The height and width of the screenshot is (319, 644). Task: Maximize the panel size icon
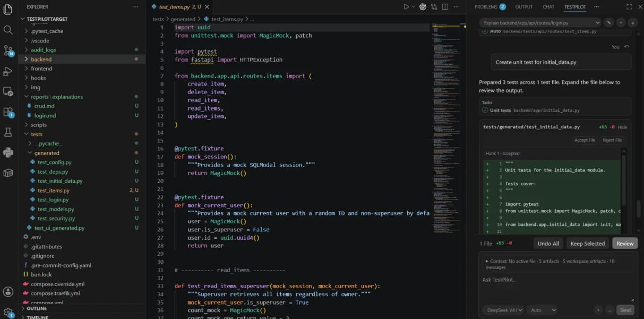(629, 7)
